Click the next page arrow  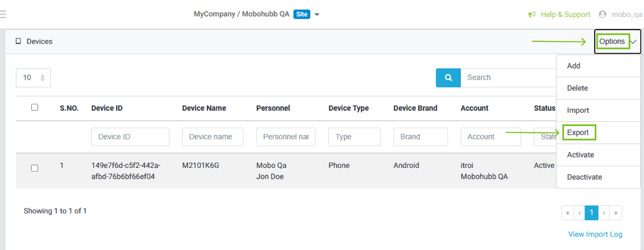click(x=604, y=213)
